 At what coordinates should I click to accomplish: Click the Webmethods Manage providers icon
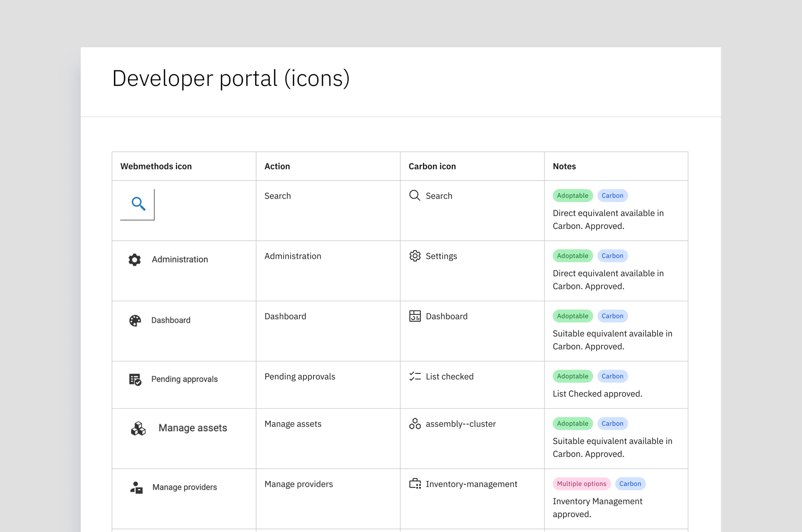[x=136, y=488]
